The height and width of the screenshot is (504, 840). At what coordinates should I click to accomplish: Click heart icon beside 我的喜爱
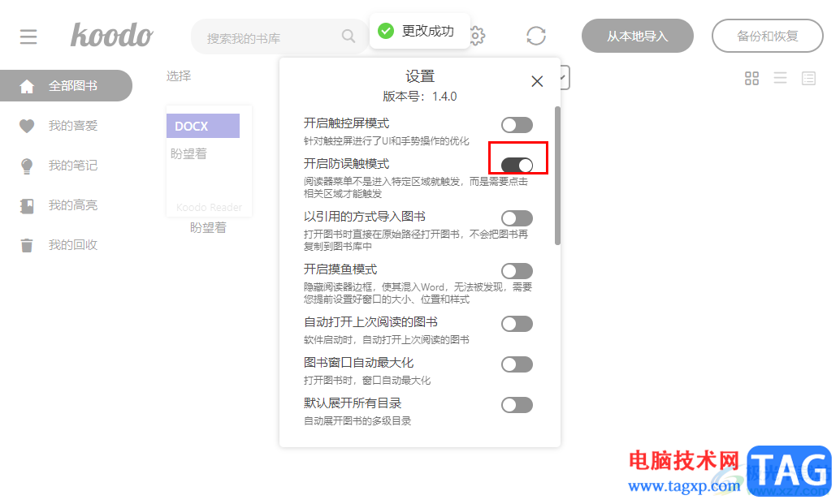click(26, 126)
